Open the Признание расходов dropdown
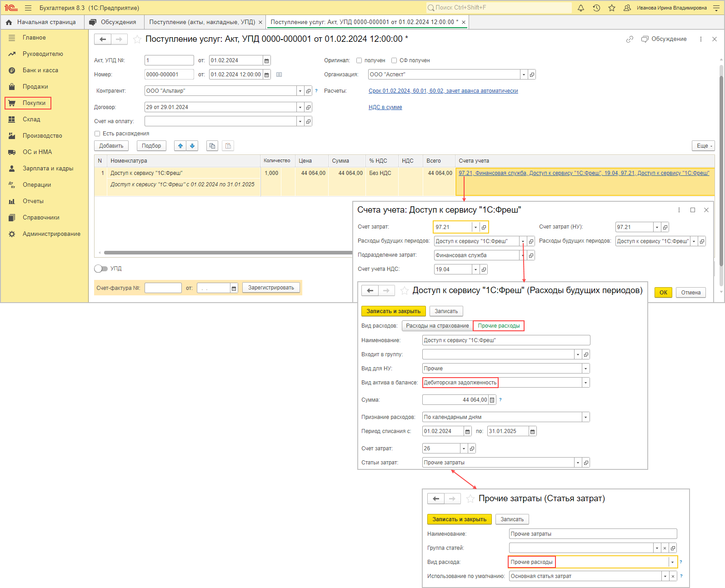The width and height of the screenshot is (725, 588). tap(585, 417)
